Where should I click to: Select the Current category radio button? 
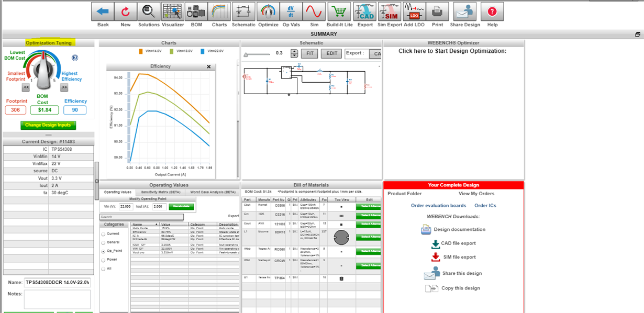(103, 234)
